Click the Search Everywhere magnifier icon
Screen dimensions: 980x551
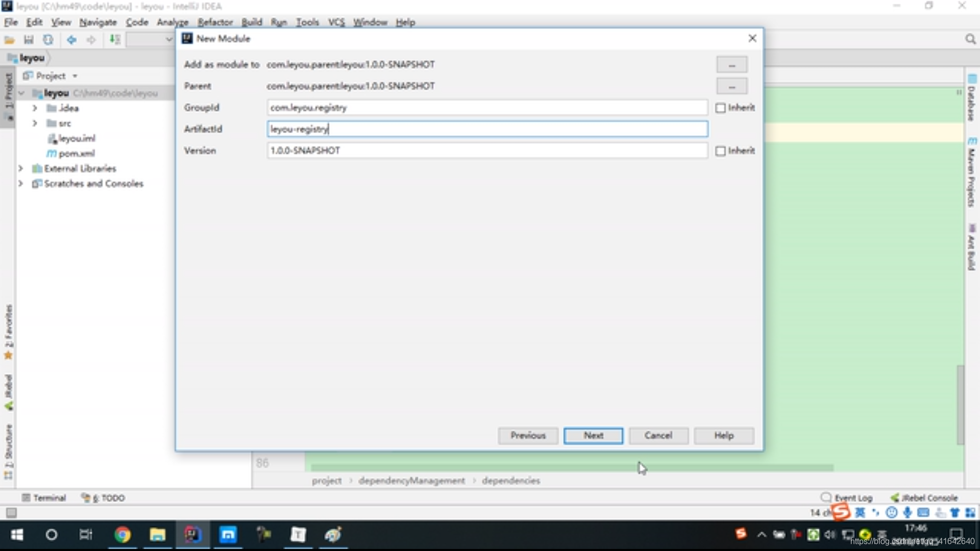970,39
